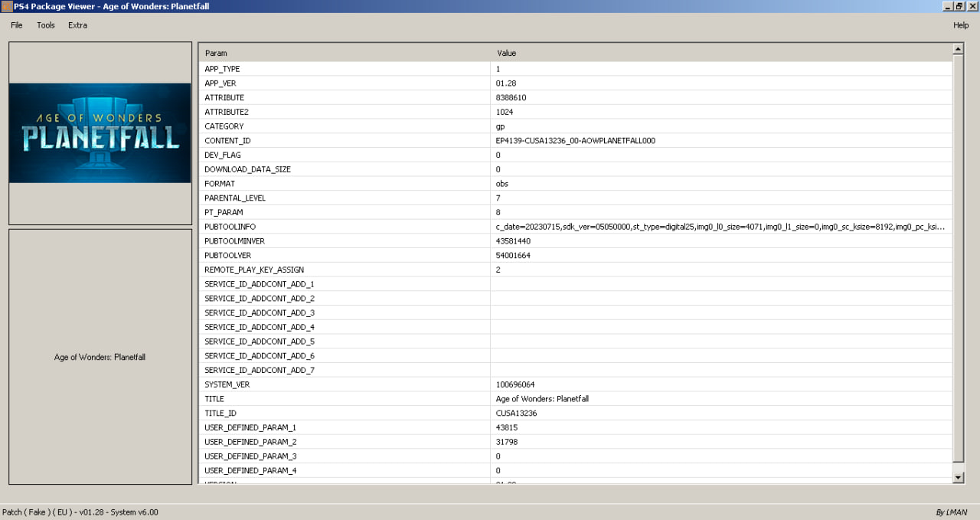Click the CUSA13236 title ID value
This screenshot has height=520, width=980.
[x=516, y=414]
